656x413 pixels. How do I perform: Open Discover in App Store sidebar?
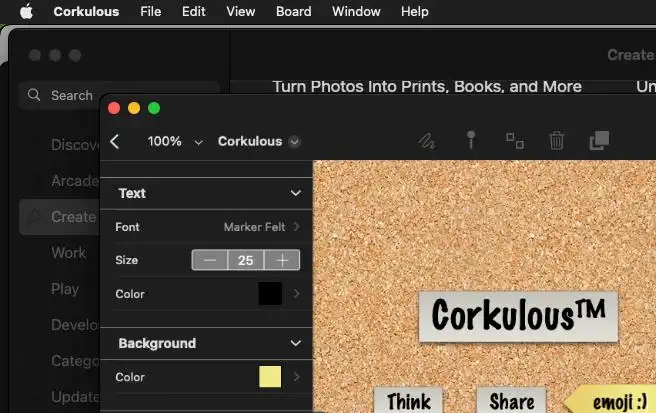pyautogui.click(x=75, y=145)
